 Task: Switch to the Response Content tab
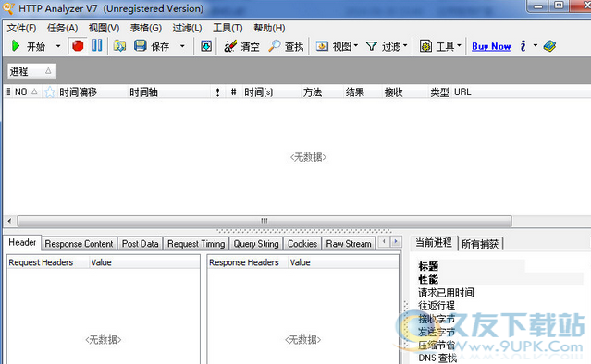[79, 244]
